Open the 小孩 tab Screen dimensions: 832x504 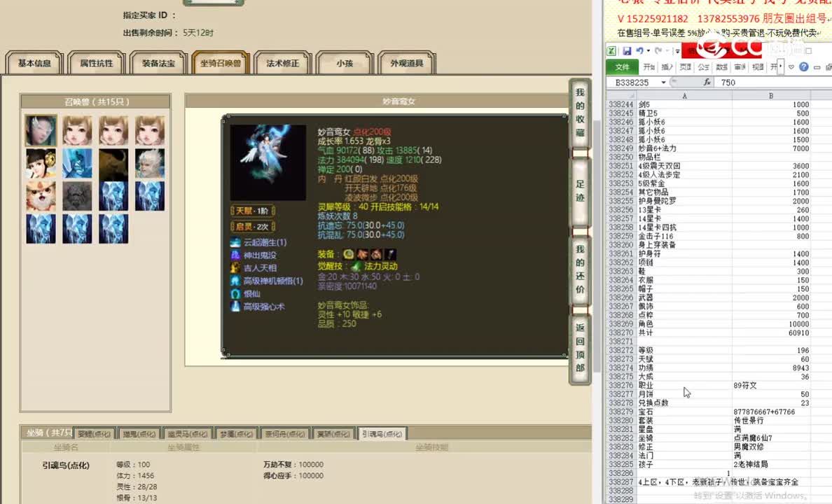[x=345, y=63]
